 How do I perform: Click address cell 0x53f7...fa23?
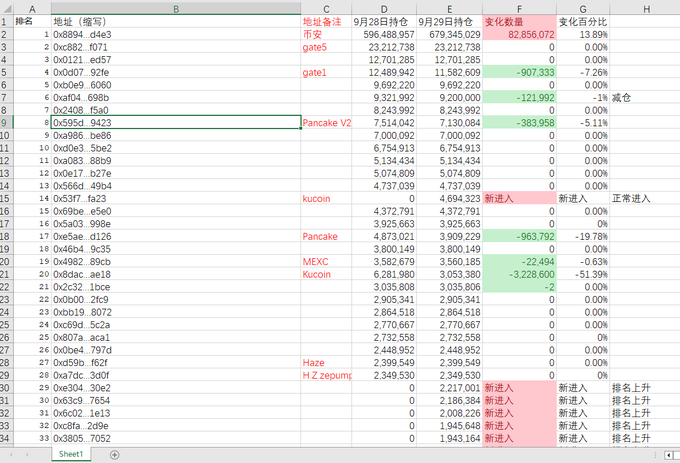[176, 199]
